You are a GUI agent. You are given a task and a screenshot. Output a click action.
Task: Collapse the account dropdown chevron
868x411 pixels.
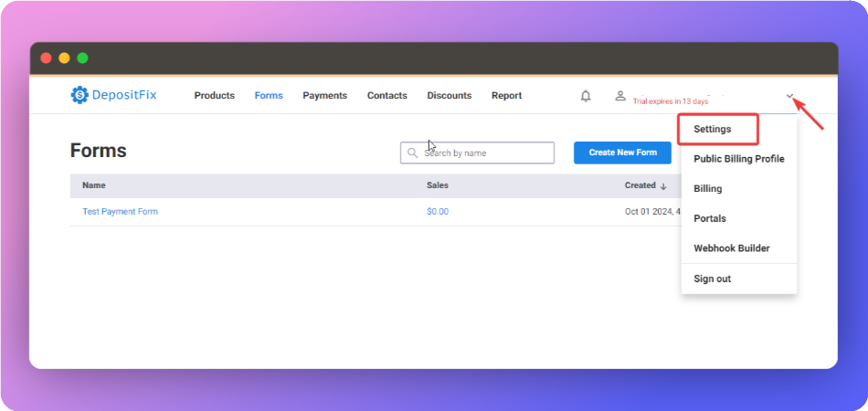(790, 96)
